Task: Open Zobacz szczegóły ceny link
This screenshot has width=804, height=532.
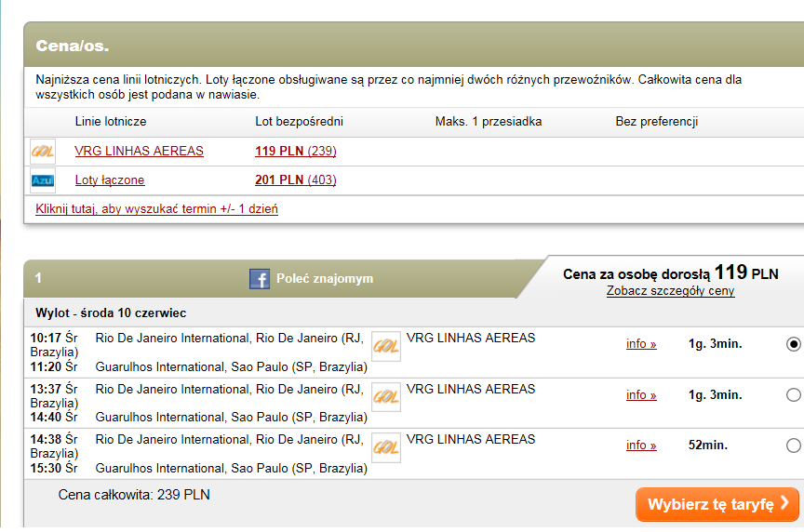Action: [671, 291]
